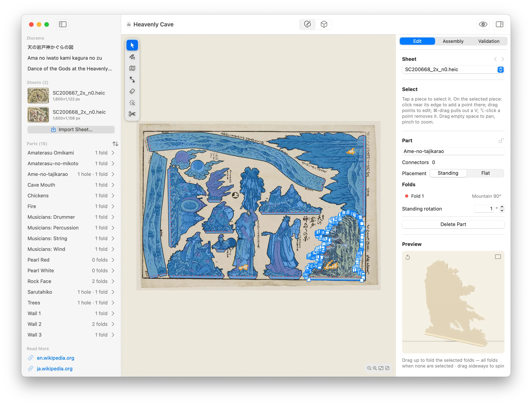Zoom in on the canvas
The width and height of the screenshot is (532, 405).
click(x=375, y=368)
